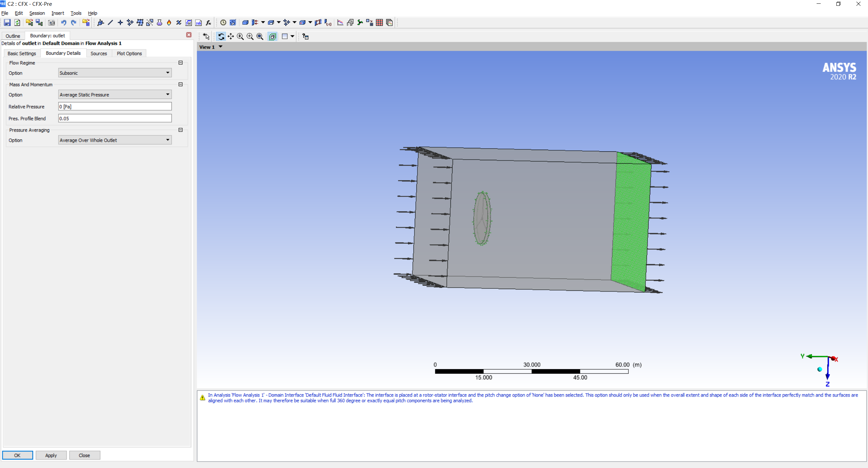This screenshot has height=468, width=868.
Task: Activate the Rotate view tool
Action: click(221, 36)
